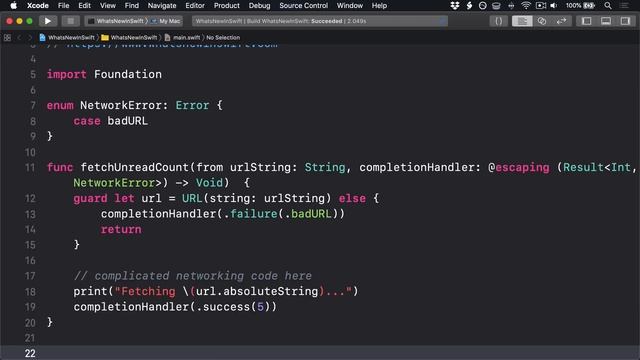Open Spotlight search
640x360 pixels.
[x=608, y=5]
